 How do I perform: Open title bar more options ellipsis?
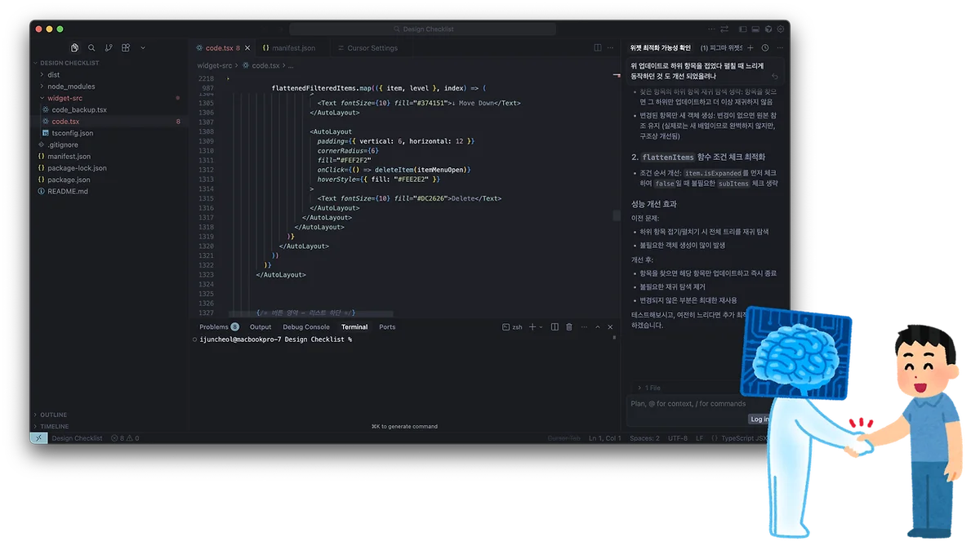pyautogui.click(x=711, y=29)
